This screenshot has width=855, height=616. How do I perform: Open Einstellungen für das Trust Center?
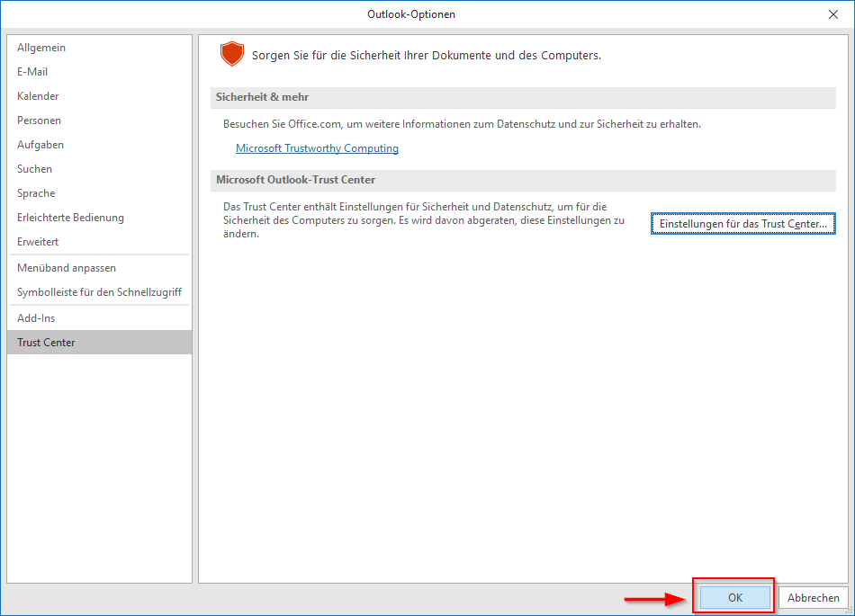742,224
